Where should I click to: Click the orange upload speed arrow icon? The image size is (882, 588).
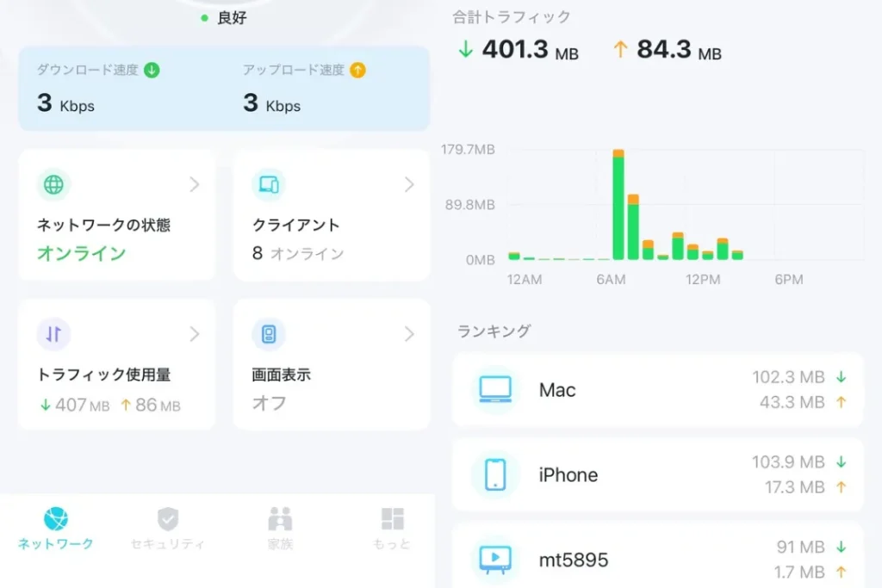point(357,71)
